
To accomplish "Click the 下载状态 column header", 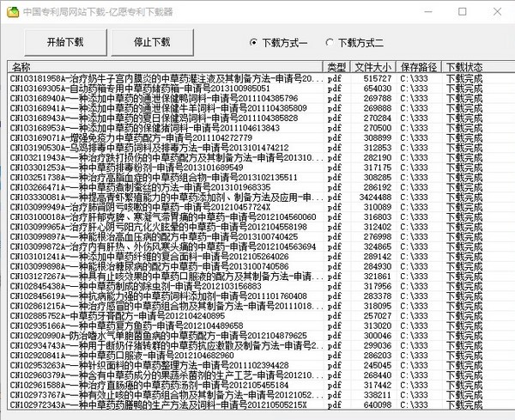I will (478, 67).
